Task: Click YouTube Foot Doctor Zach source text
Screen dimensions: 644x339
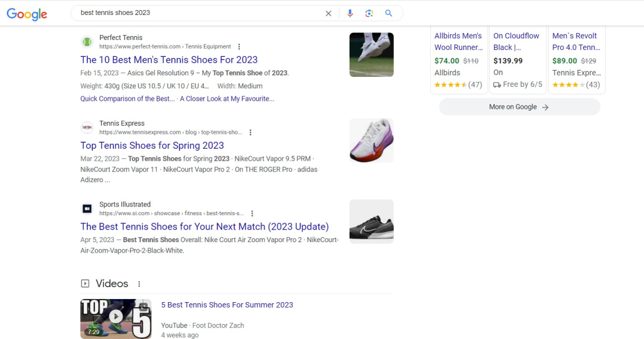Action: click(203, 325)
